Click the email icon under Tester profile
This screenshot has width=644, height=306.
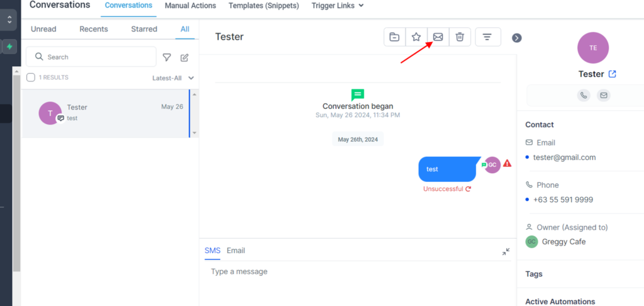(x=603, y=96)
